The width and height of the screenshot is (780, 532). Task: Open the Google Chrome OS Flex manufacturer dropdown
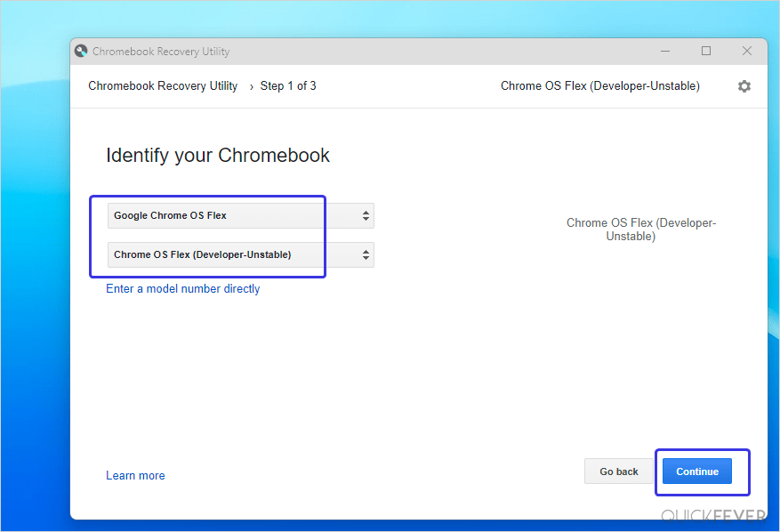point(241,215)
